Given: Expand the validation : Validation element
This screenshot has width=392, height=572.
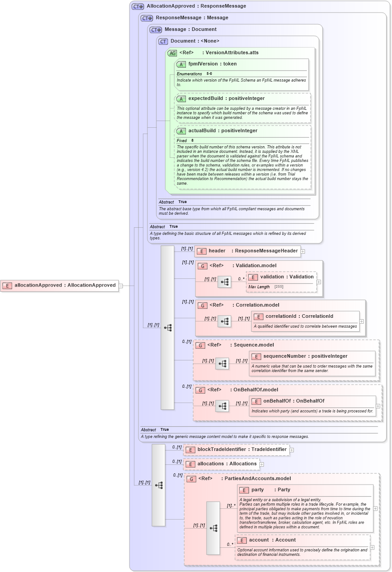Looking at the screenshot, I should [319, 282].
